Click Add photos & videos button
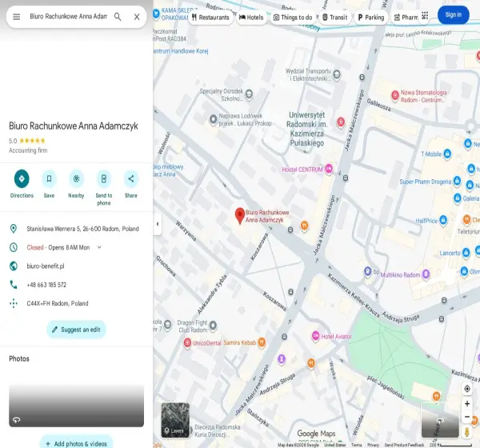Screen dimensions: 480x448 coord(76,443)
